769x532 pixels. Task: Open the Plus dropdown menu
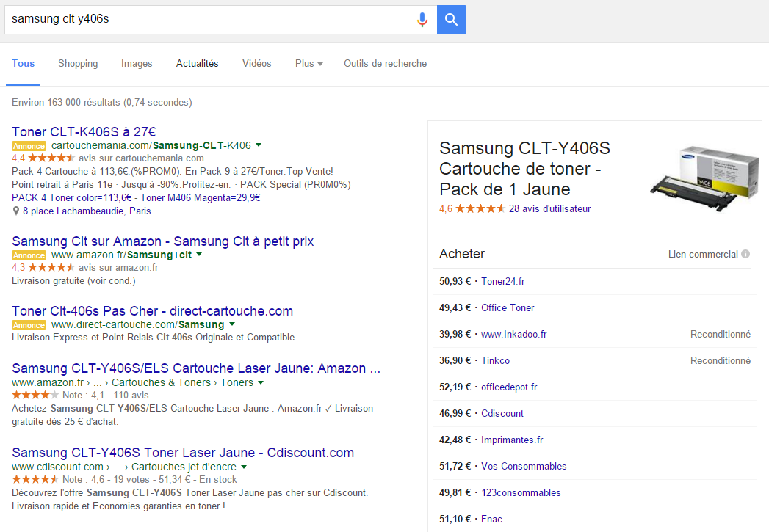309,64
